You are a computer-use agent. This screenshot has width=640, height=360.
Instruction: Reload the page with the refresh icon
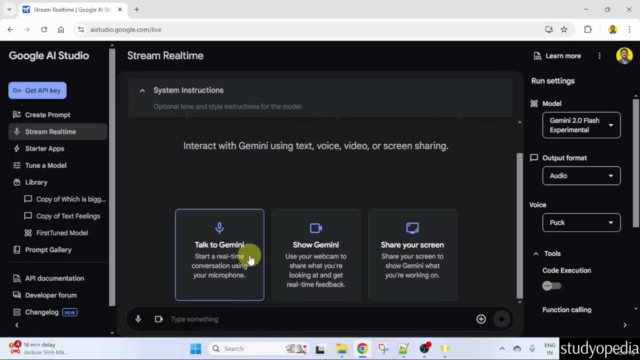[x=44, y=29]
